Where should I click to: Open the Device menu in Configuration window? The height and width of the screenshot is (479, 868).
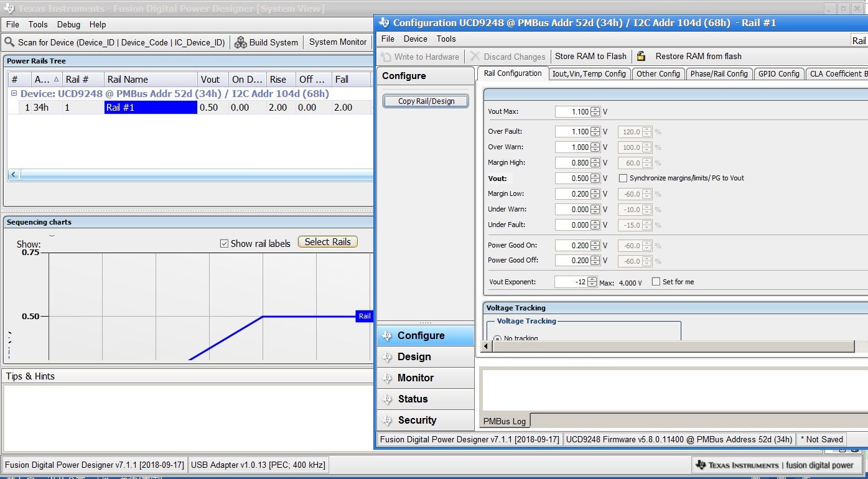[x=415, y=39]
